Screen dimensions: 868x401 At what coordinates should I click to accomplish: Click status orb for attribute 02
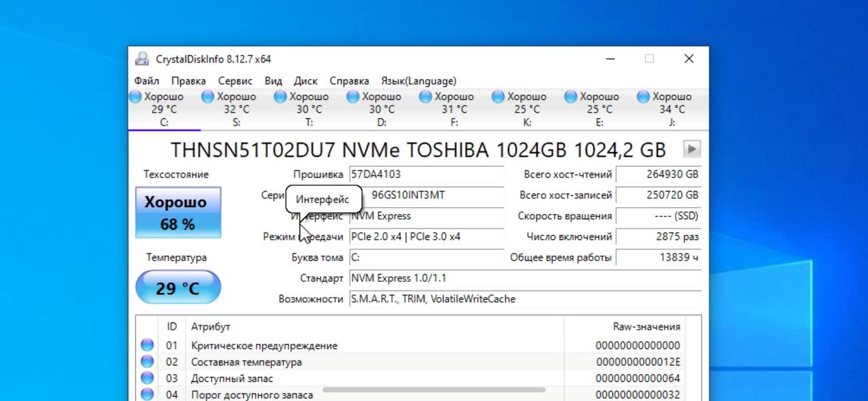tap(147, 362)
